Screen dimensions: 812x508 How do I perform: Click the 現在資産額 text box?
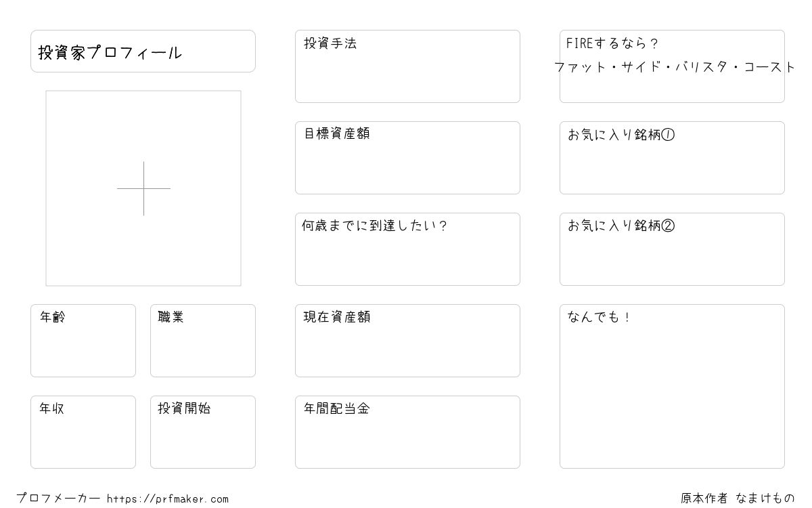point(407,341)
